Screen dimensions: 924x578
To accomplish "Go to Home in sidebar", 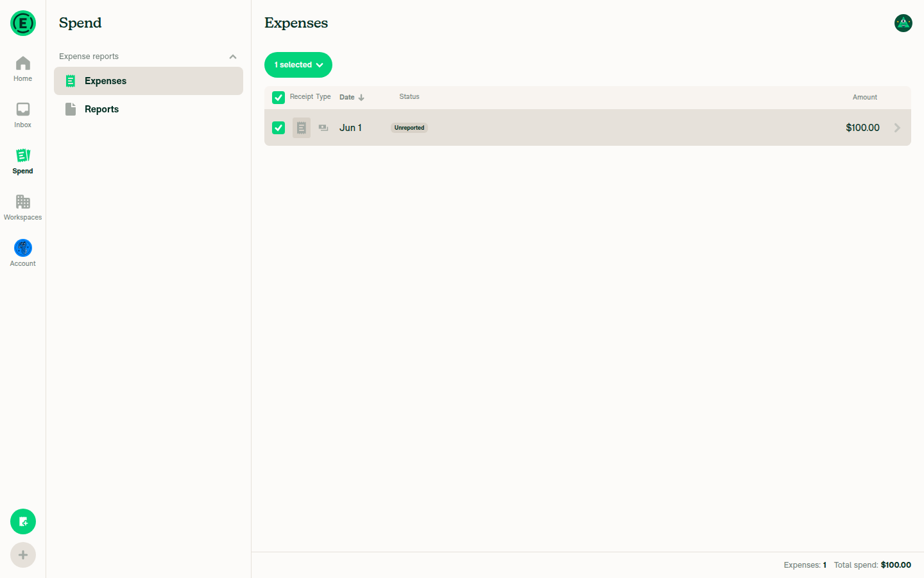I will click(23, 69).
